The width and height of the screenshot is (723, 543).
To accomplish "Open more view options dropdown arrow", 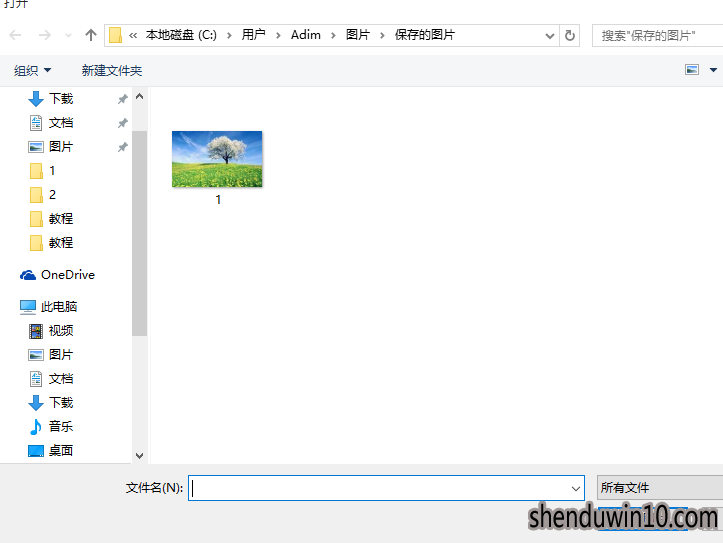I will pos(713,70).
